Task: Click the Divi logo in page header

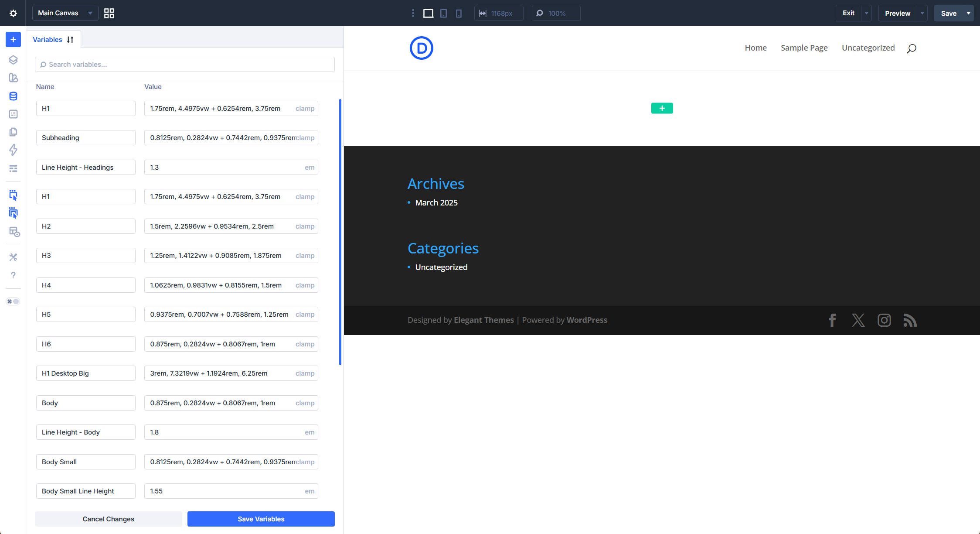Action: coord(421,48)
